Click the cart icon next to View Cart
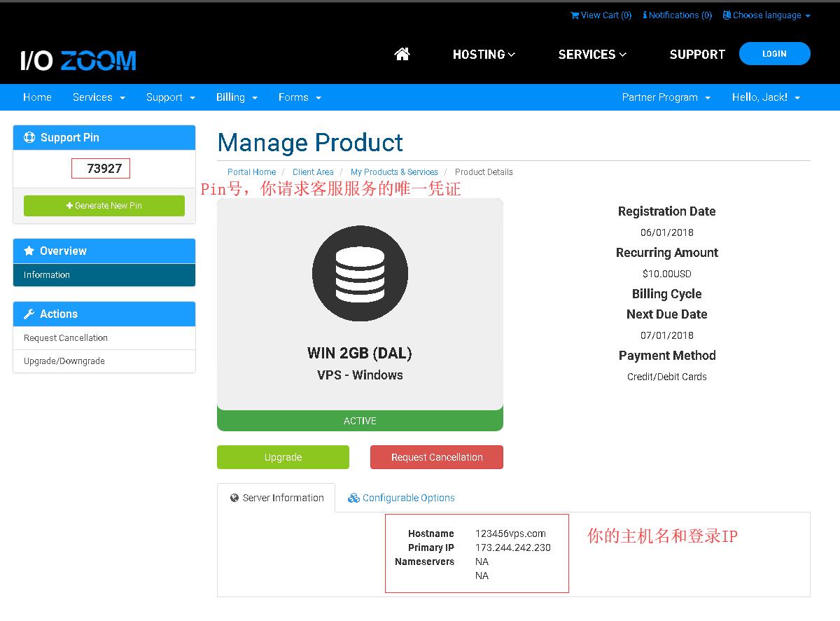This screenshot has height=621, width=840. click(x=575, y=15)
